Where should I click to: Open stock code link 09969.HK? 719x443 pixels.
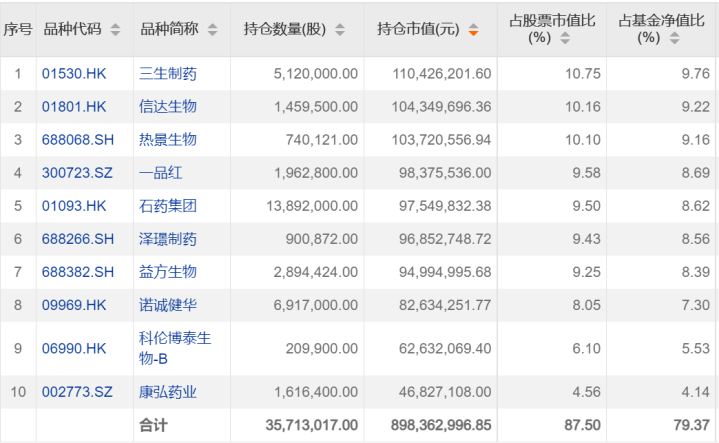point(74,305)
